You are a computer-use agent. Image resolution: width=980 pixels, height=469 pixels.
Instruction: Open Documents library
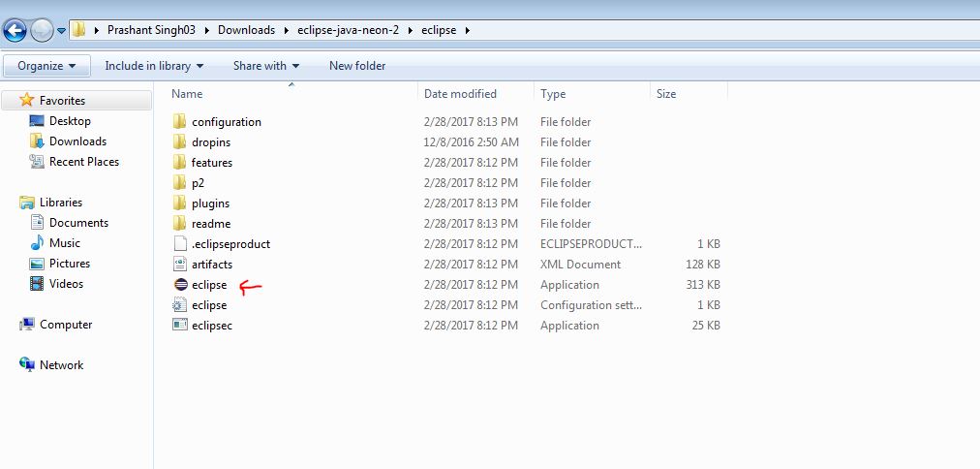[x=78, y=223]
